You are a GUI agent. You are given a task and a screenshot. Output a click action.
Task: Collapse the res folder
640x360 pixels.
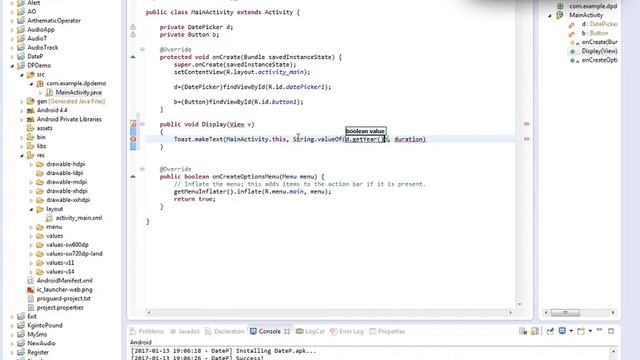(x=22, y=155)
